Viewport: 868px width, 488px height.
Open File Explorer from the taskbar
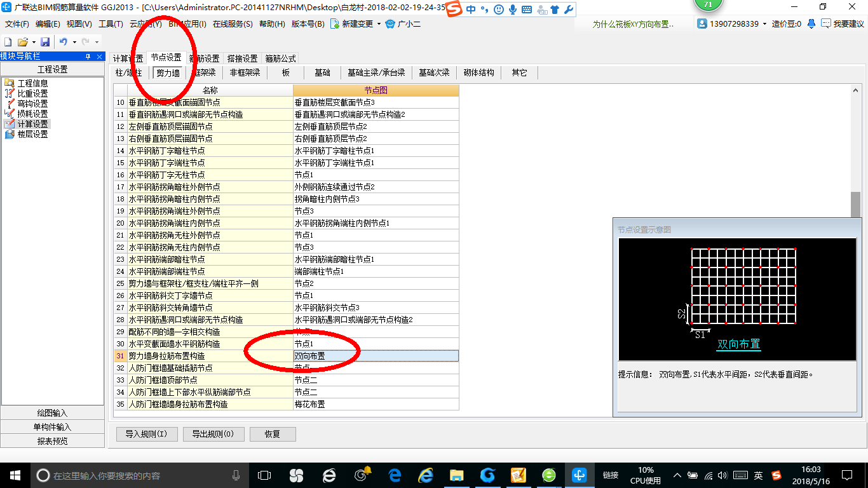457,475
